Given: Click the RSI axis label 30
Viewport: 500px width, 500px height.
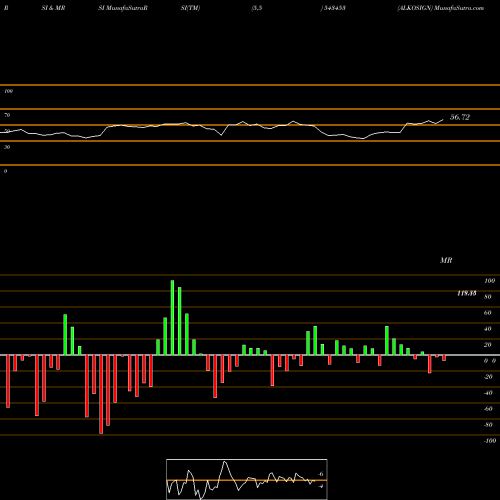Looking at the screenshot, I should click(x=7, y=147).
